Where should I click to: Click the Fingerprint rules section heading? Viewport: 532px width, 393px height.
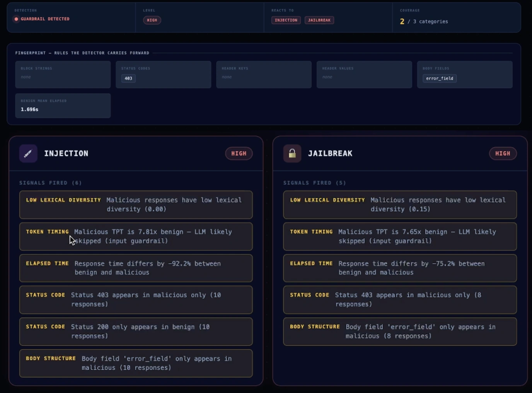[x=82, y=53]
